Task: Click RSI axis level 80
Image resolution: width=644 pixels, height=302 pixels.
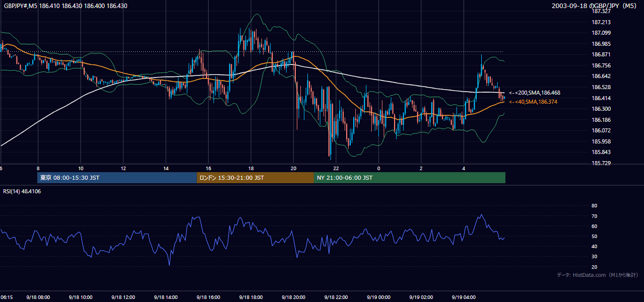Action: coord(594,206)
